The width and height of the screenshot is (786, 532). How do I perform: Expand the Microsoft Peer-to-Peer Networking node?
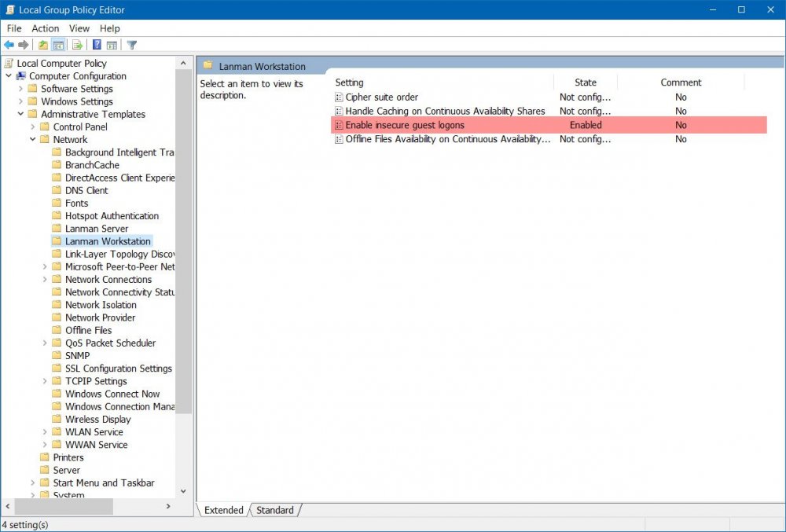[x=45, y=266]
